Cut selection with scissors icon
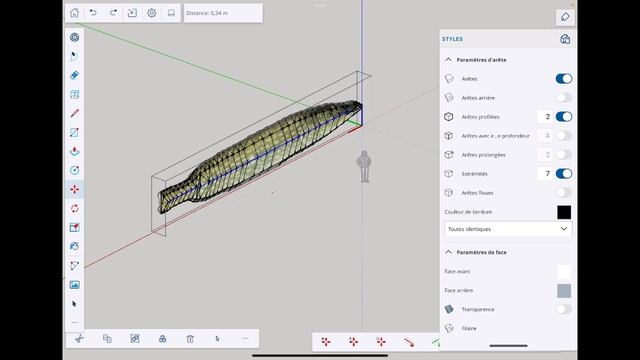 click(x=80, y=338)
